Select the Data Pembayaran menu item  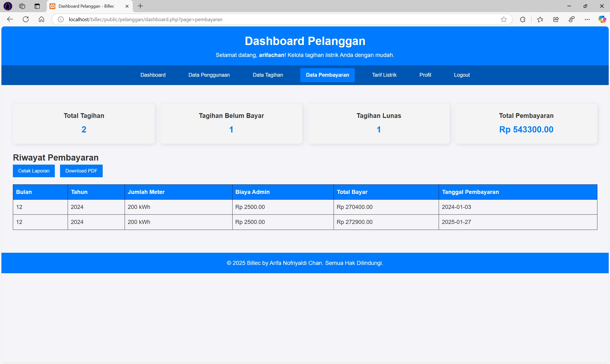[x=327, y=75]
